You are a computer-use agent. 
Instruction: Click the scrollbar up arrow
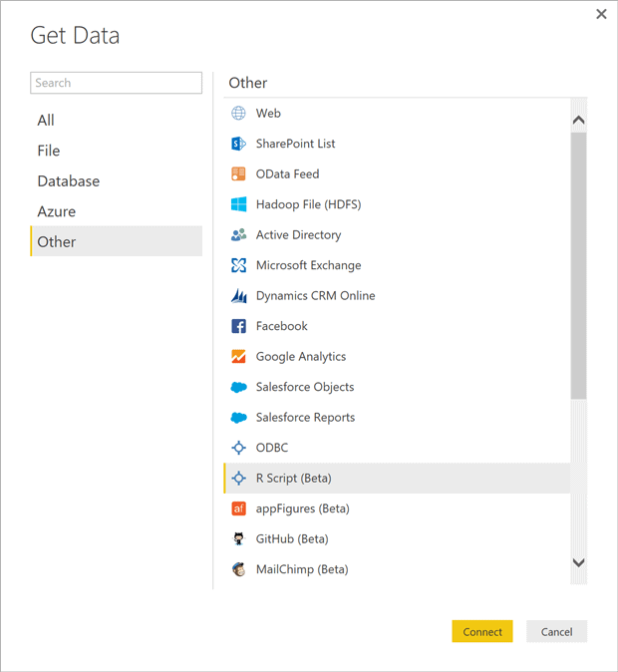tap(578, 120)
